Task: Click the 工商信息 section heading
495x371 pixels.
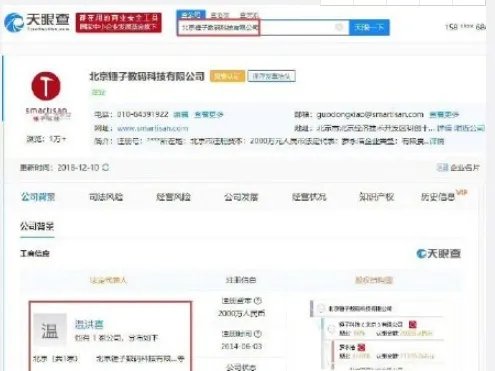Action: coord(35,254)
